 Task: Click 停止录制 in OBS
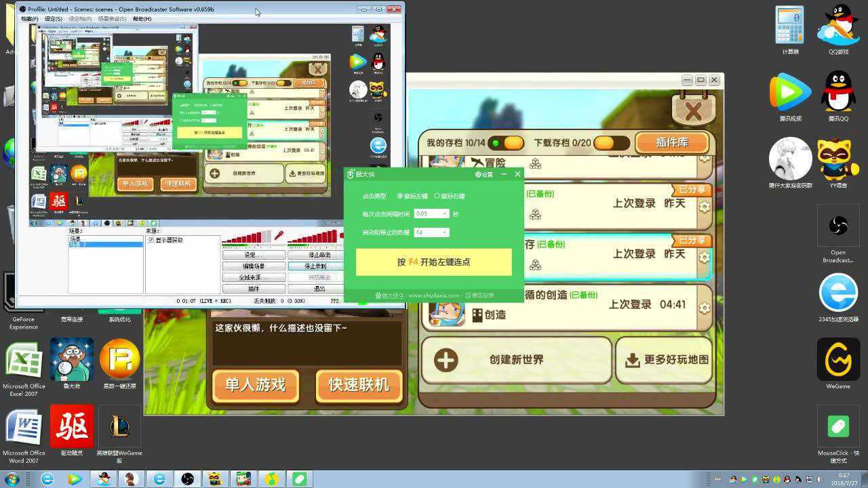[x=315, y=266]
